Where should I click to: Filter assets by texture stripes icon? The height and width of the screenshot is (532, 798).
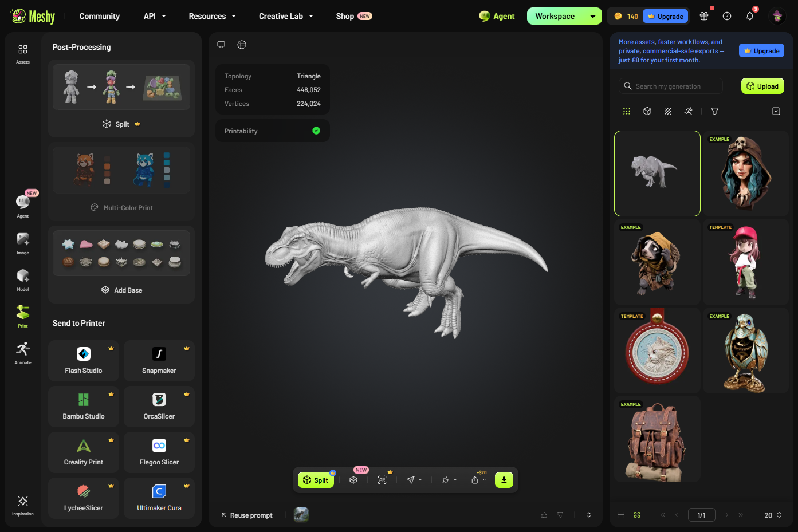click(668, 111)
